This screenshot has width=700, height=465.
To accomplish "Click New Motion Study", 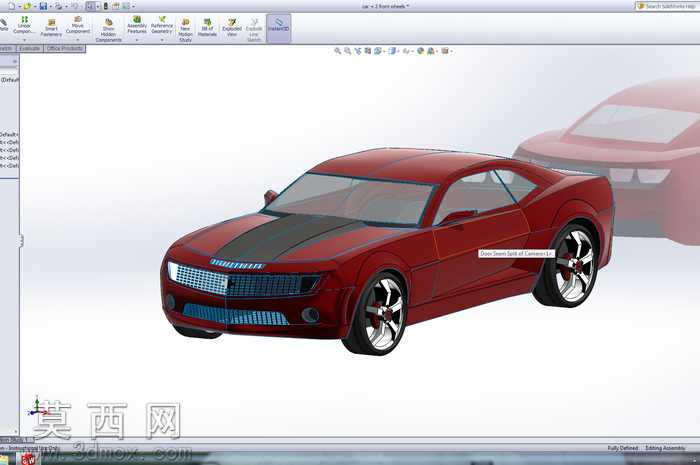I will click(185, 30).
